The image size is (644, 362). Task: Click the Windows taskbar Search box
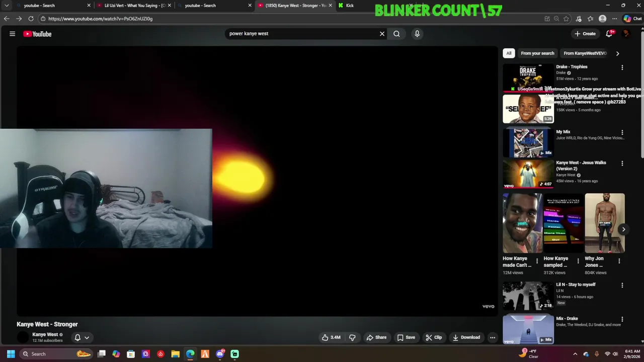pyautogui.click(x=57, y=354)
